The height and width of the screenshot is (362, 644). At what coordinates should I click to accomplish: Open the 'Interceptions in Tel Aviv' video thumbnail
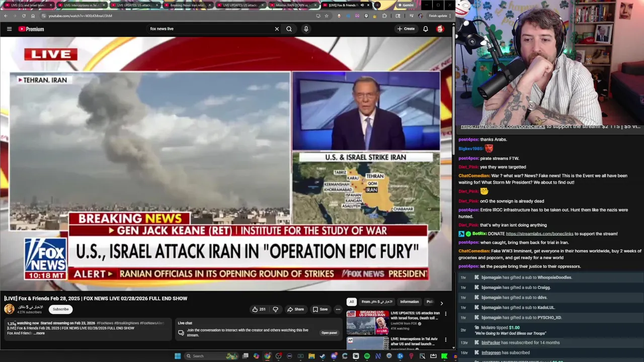pos(367,343)
